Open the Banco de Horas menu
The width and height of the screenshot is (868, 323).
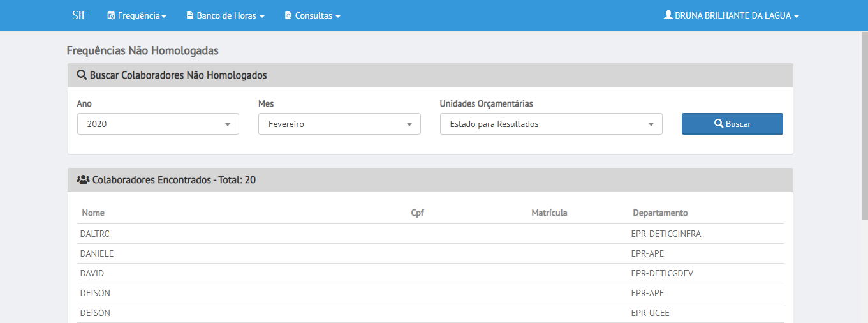click(x=225, y=15)
